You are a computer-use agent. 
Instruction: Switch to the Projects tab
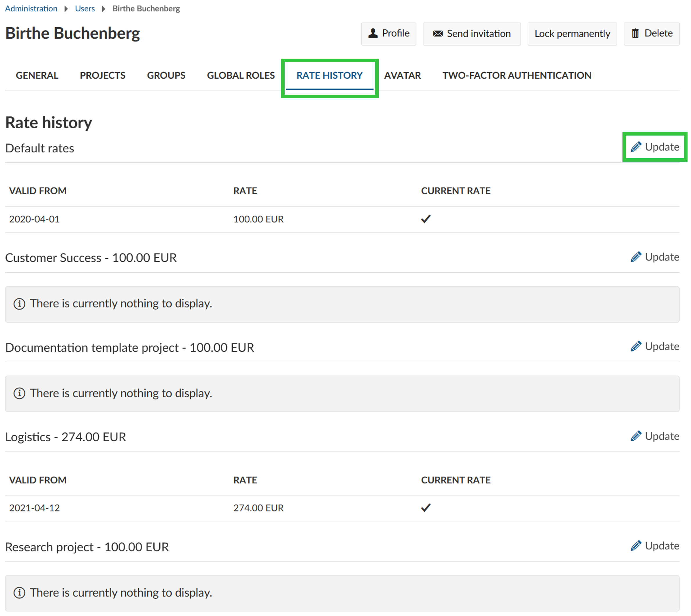pos(103,75)
